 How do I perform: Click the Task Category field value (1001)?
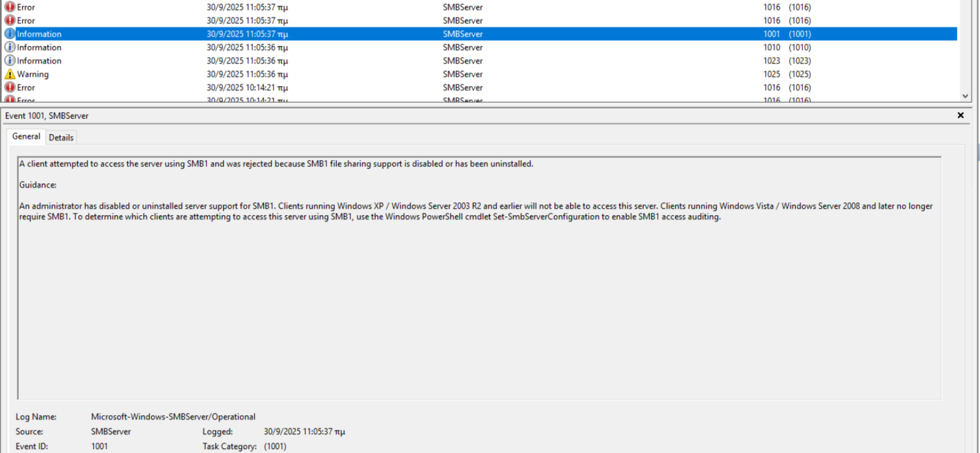pos(275,447)
